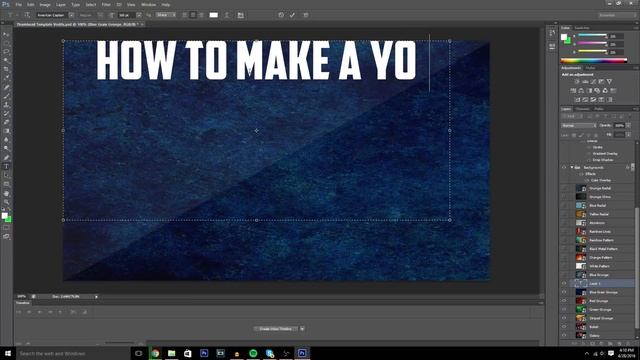Select the Eraser tool
Screen dimensions: 640x360
click(x=6, y=122)
